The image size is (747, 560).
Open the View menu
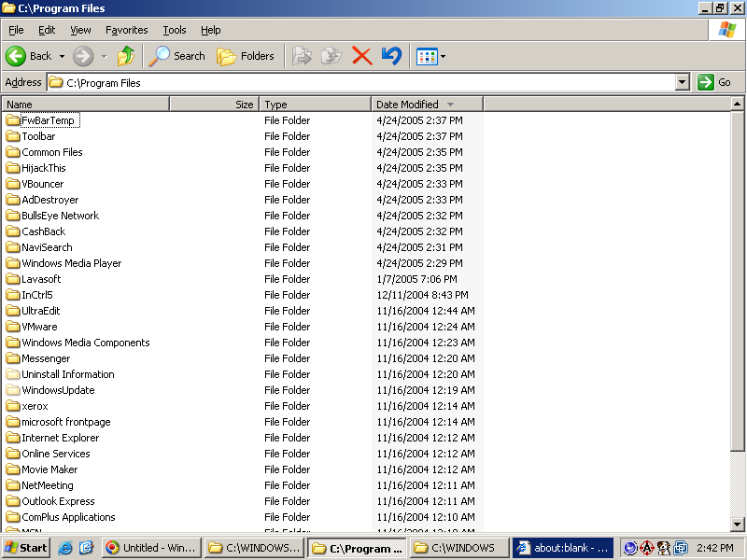pyautogui.click(x=80, y=30)
